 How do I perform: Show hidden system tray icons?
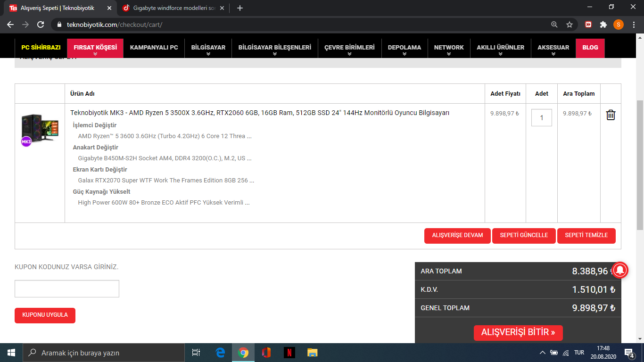click(543, 353)
